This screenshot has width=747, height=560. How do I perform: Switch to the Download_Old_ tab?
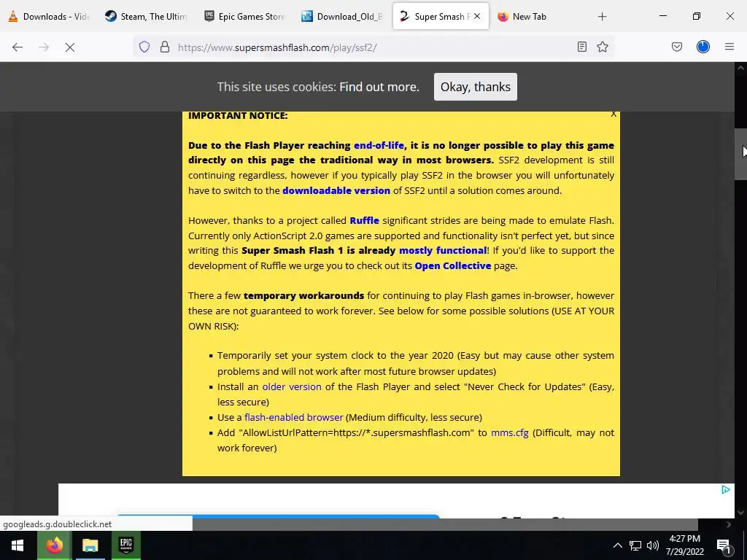click(343, 17)
